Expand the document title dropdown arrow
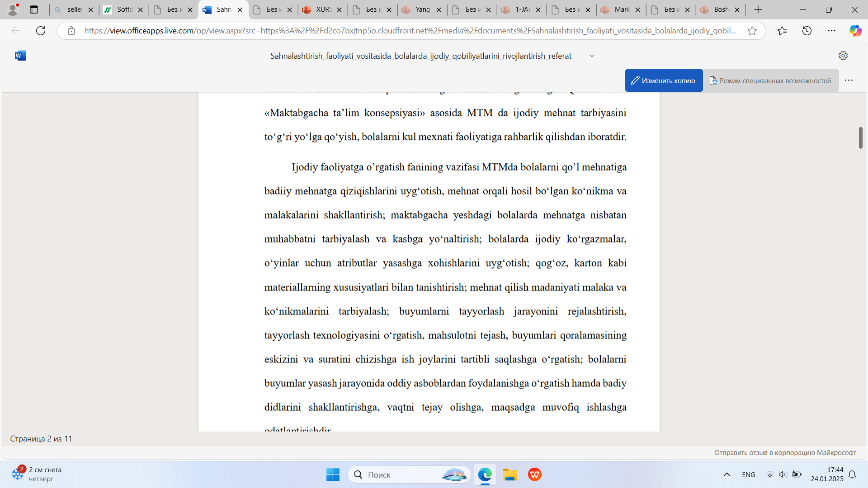868x488 pixels. tap(592, 56)
